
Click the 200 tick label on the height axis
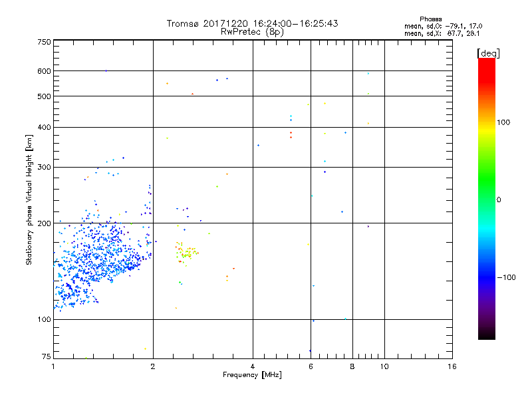click(x=44, y=223)
